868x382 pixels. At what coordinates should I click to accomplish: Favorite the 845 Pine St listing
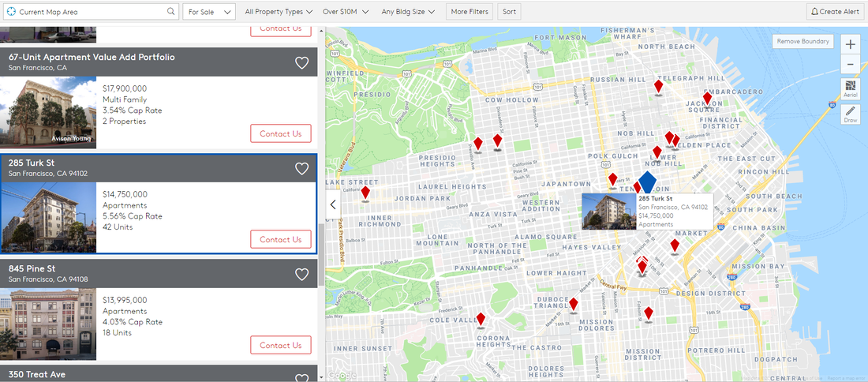point(301,274)
